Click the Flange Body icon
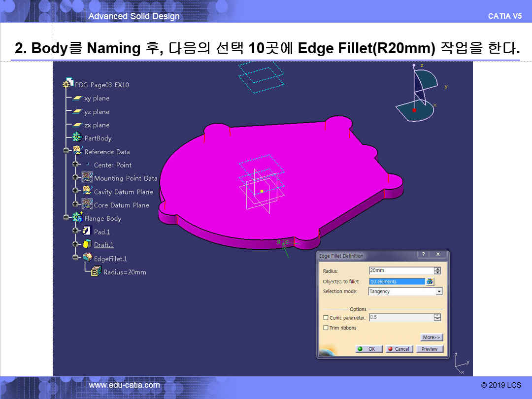Image resolution: width=532 pixels, height=399 pixels. click(77, 218)
